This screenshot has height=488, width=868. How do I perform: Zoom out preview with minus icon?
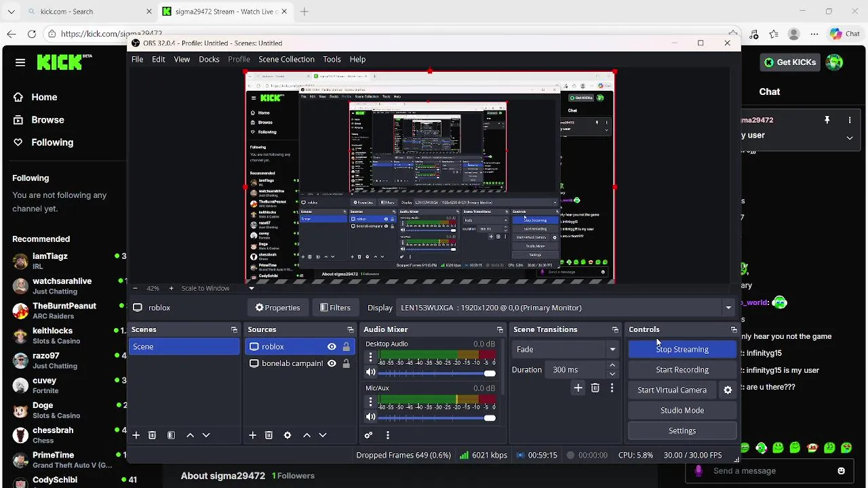click(x=135, y=288)
